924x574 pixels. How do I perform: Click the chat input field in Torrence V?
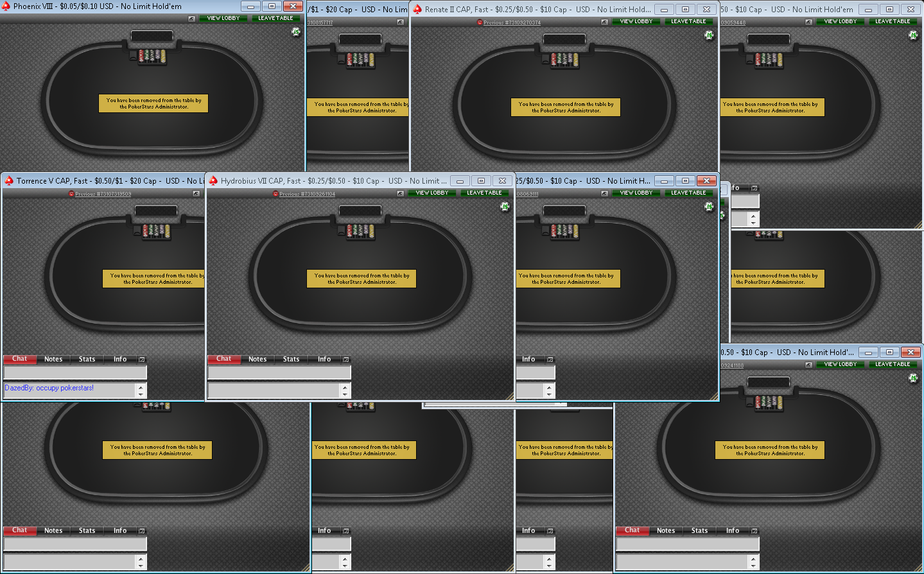pyautogui.click(x=75, y=372)
